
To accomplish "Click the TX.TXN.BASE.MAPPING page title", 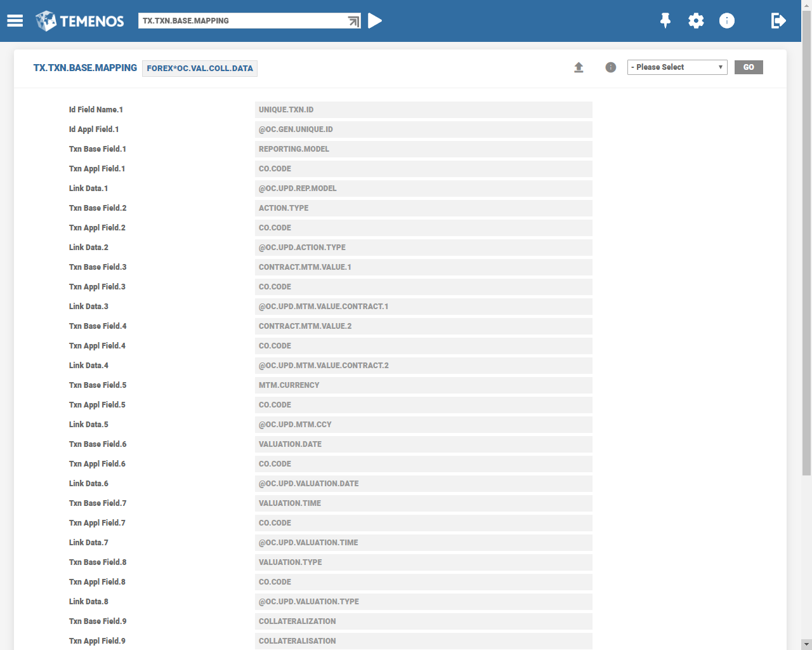I will (x=85, y=68).
